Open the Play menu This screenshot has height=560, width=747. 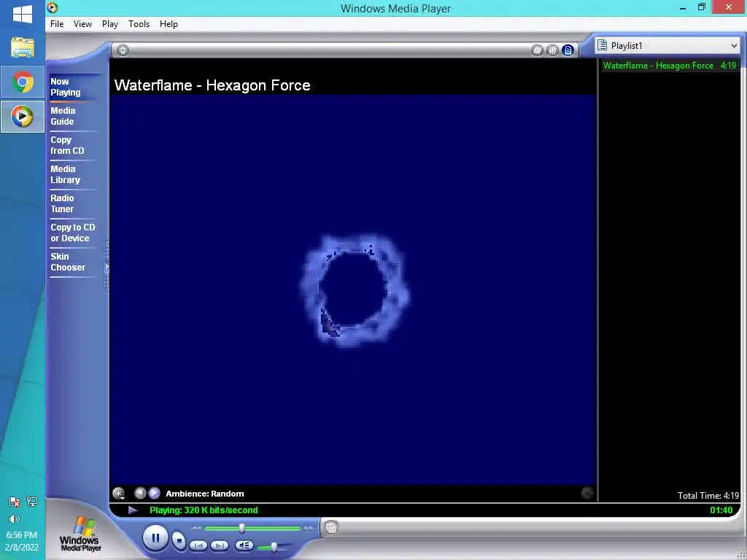[110, 24]
